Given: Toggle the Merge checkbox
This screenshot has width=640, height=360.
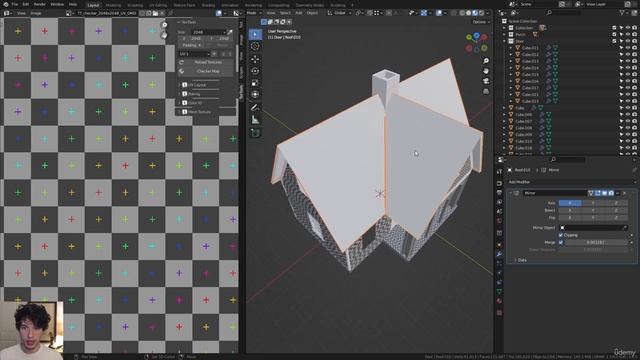Looking at the screenshot, I should 561,242.
